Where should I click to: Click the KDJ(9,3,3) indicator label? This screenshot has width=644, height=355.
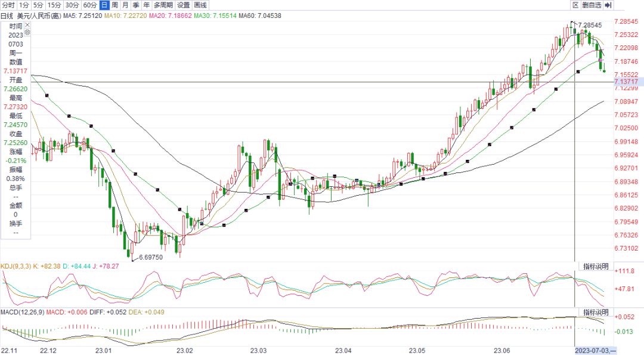click(x=16, y=266)
